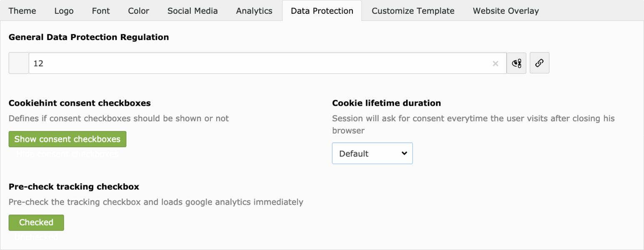Open the Logo tab
The width and height of the screenshot is (644, 250).
point(64,11)
